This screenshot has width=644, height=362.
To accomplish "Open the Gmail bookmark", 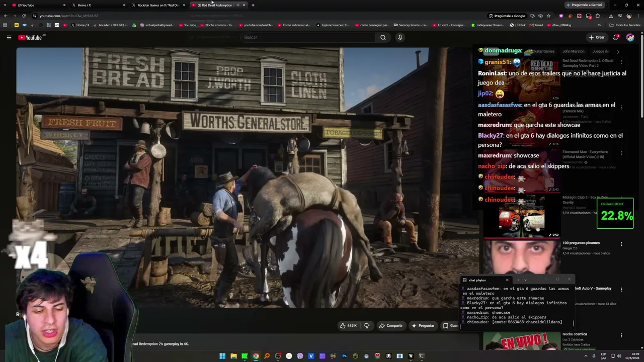I will click(x=536, y=25).
